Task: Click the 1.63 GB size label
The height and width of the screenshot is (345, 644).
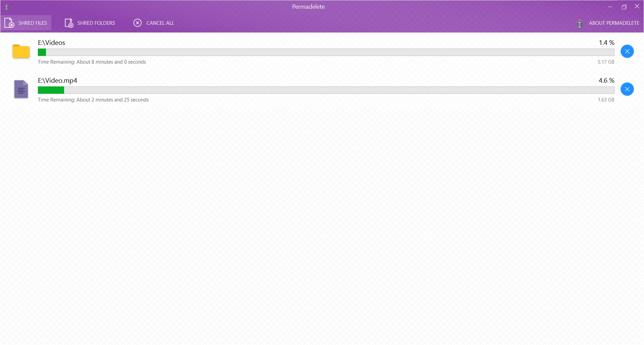Action: pyautogui.click(x=606, y=100)
